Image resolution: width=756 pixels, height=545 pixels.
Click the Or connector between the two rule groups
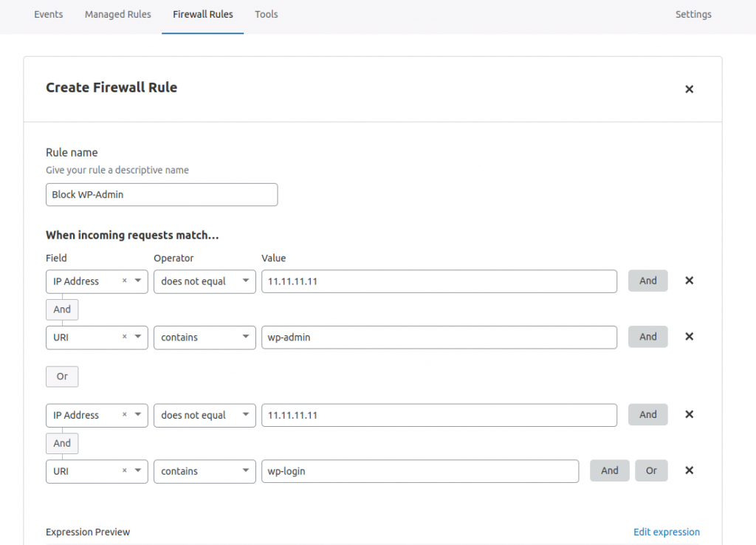62,376
